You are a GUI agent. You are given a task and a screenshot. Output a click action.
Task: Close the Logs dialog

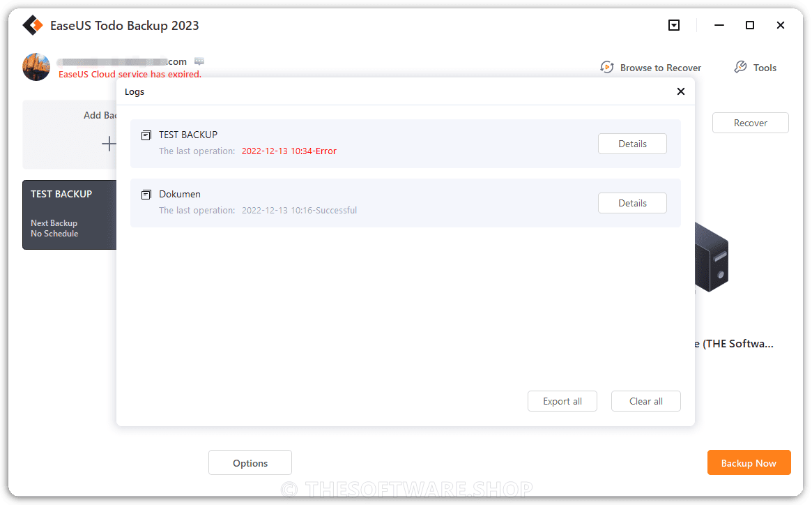pyautogui.click(x=681, y=91)
